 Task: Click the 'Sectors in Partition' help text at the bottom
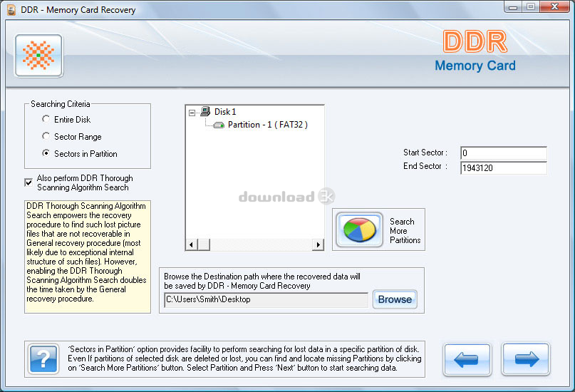(x=244, y=359)
